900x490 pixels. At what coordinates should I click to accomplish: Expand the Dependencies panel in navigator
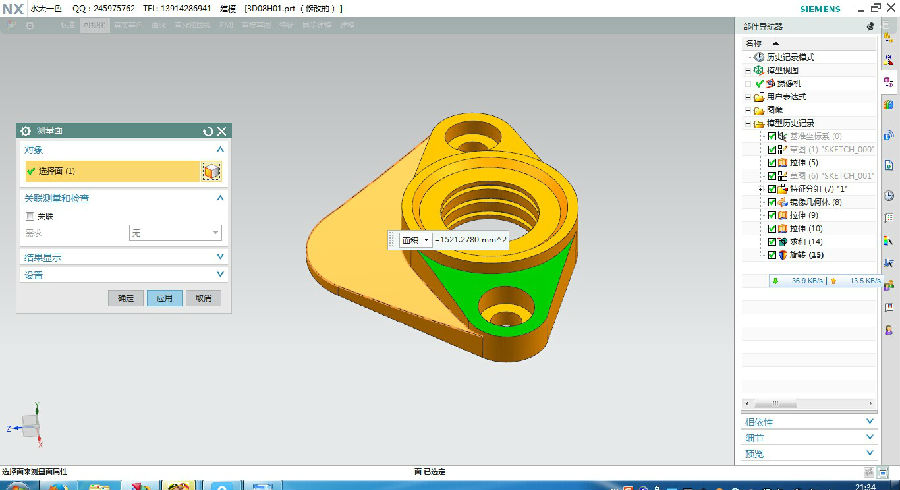pos(868,422)
